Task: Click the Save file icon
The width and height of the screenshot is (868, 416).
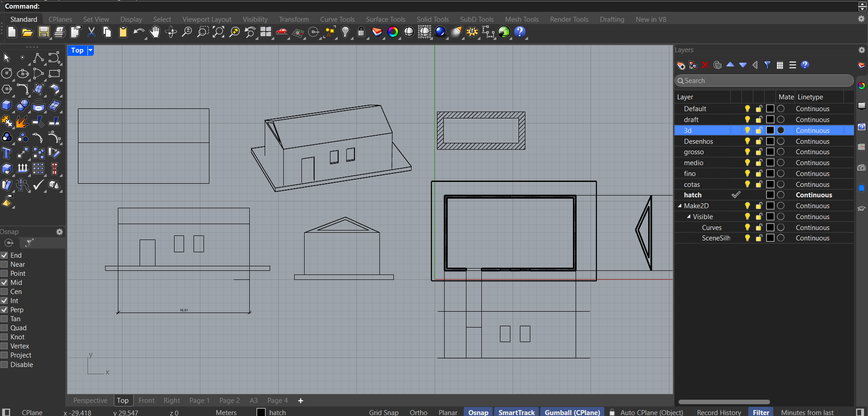Action: [44, 32]
